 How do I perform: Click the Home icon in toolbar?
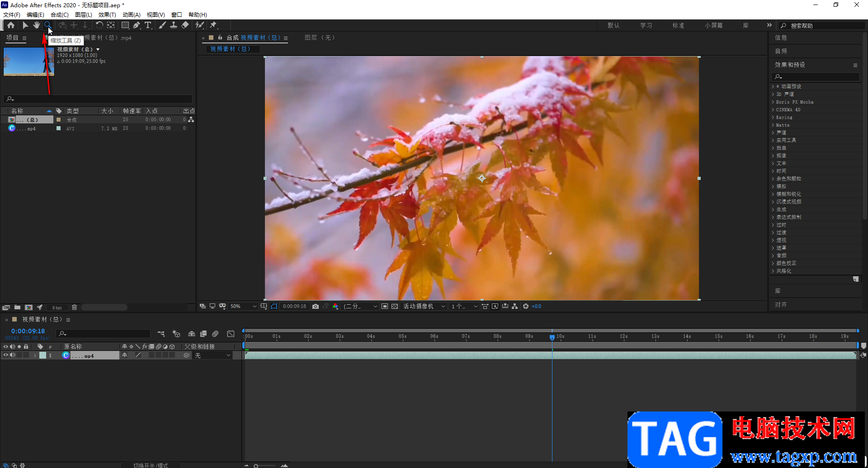click(11, 25)
